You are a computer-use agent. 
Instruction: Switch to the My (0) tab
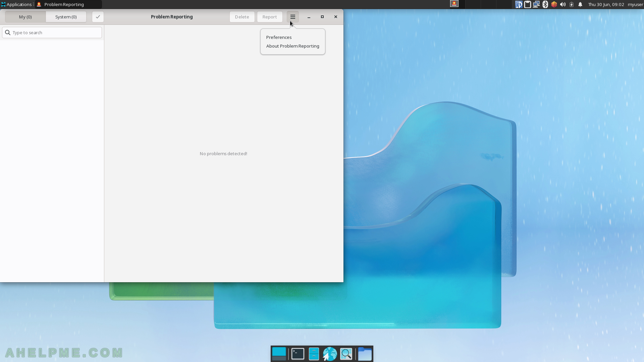[x=25, y=17]
